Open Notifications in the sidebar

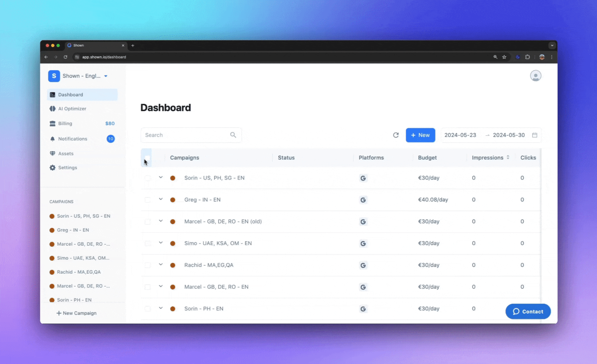pyautogui.click(x=73, y=139)
